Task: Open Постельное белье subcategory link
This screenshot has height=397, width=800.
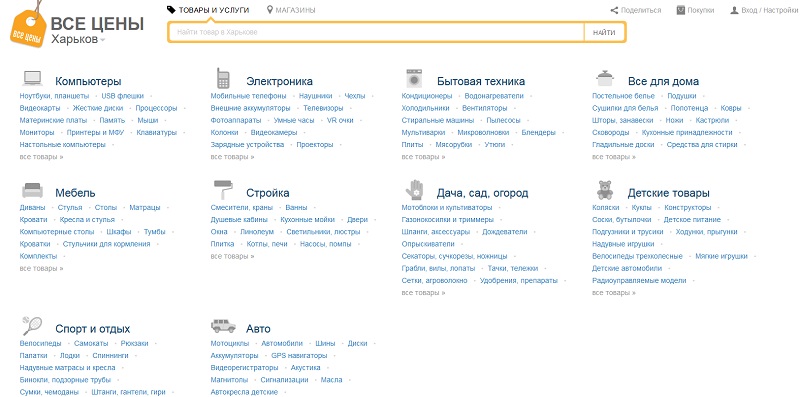Action: pos(623,95)
